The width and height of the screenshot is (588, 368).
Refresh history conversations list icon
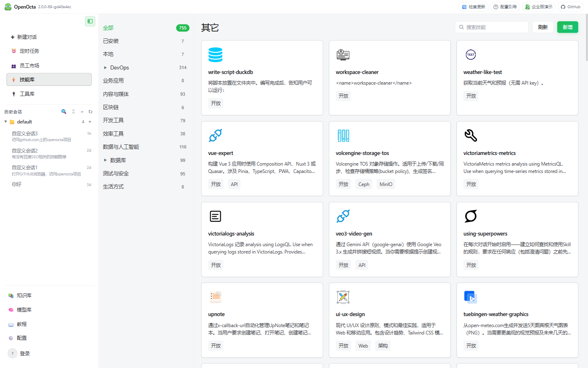point(91,112)
